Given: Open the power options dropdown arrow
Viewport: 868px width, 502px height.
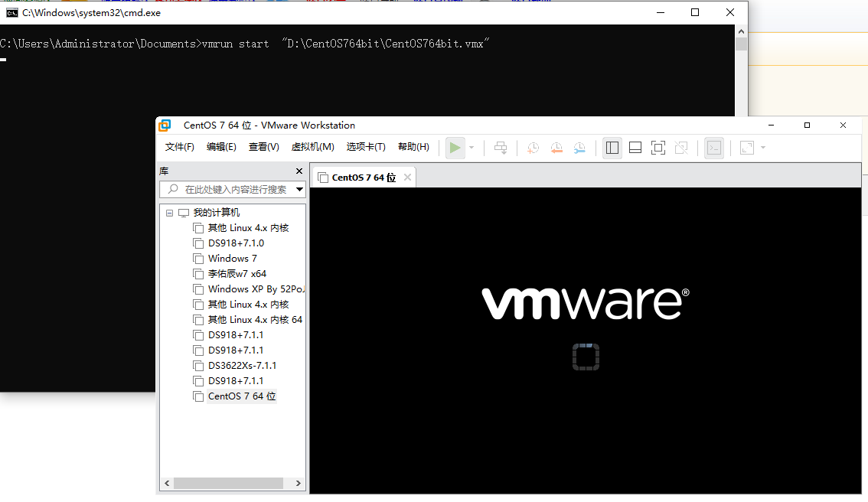Looking at the screenshot, I should (472, 148).
